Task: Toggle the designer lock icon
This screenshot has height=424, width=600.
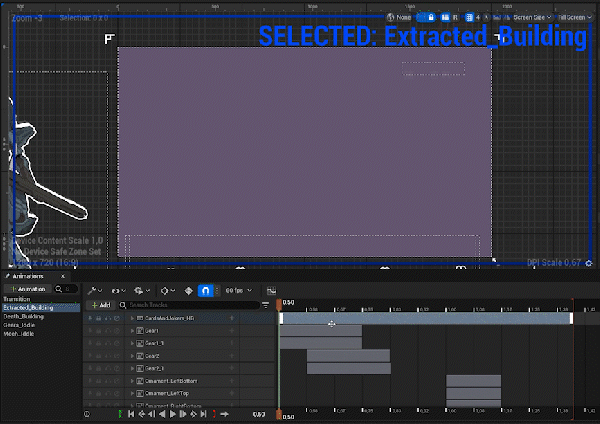Action: click(431, 18)
